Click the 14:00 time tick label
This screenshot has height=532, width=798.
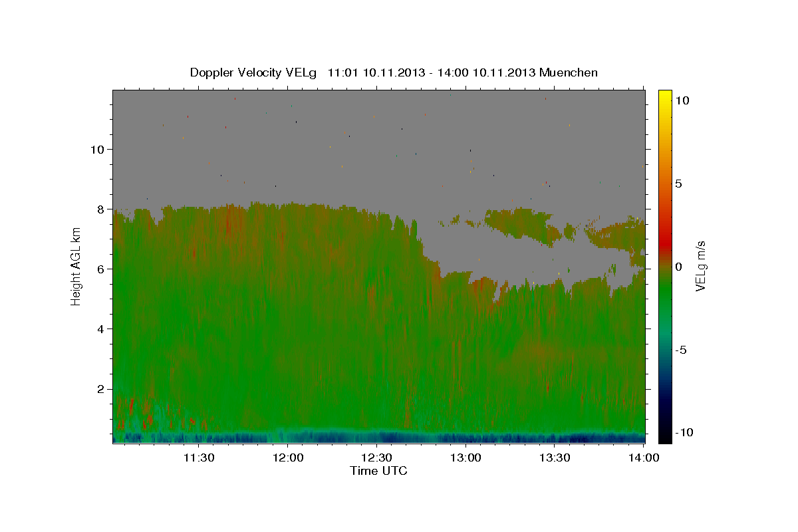[643, 458]
